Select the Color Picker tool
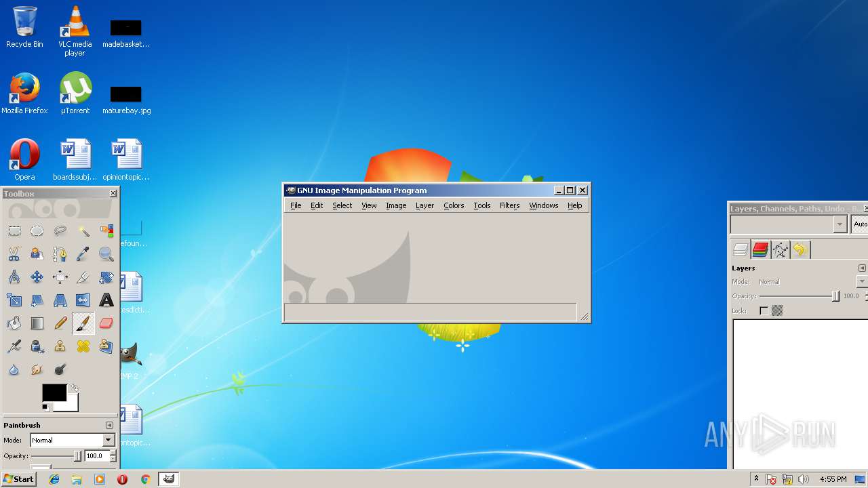The height and width of the screenshot is (488, 868). tap(83, 254)
